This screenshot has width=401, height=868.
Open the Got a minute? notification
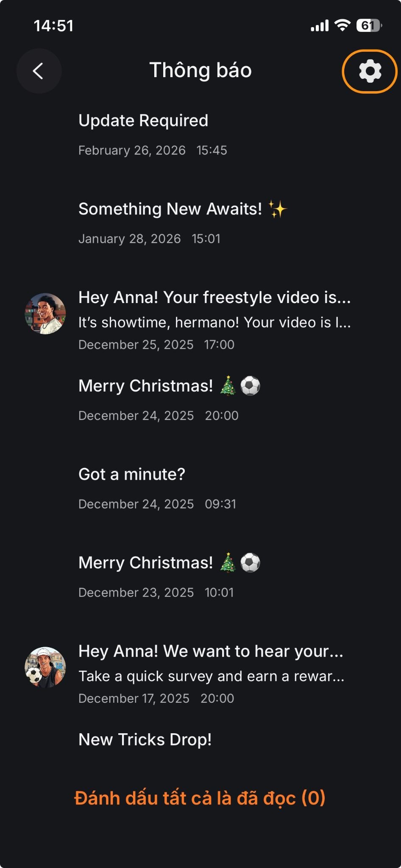pos(132,474)
